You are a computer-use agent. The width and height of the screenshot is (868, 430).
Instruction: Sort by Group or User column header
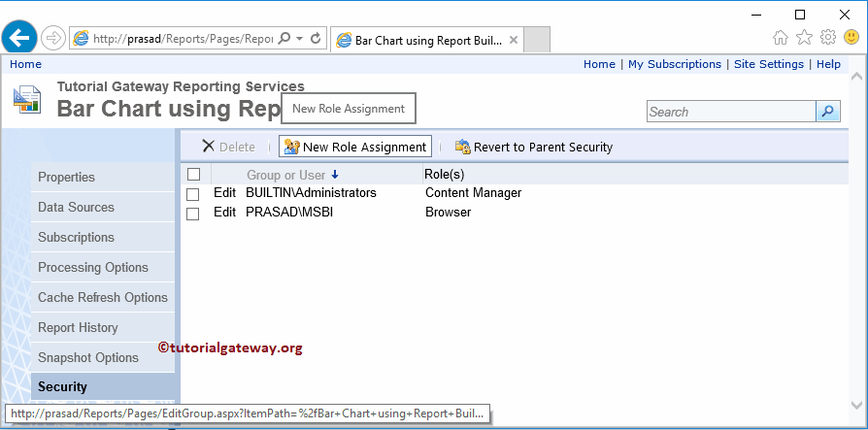[x=285, y=176]
